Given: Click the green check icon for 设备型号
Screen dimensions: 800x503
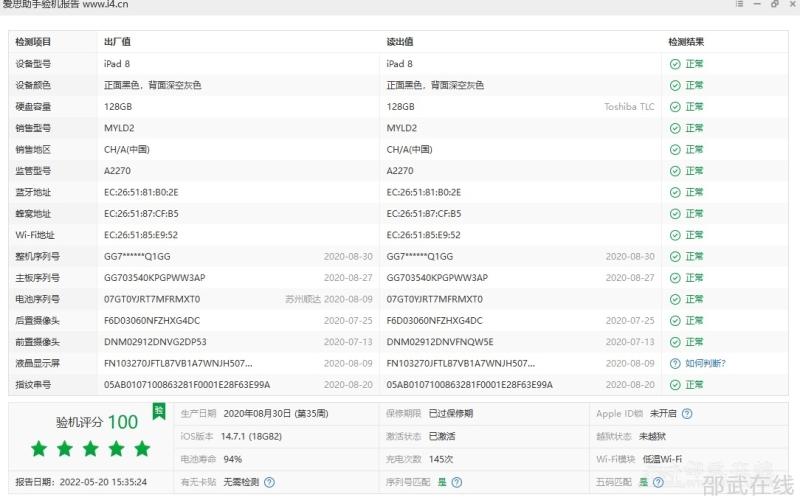Looking at the screenshot, I should pyautogui.click(x=675, y=64).
